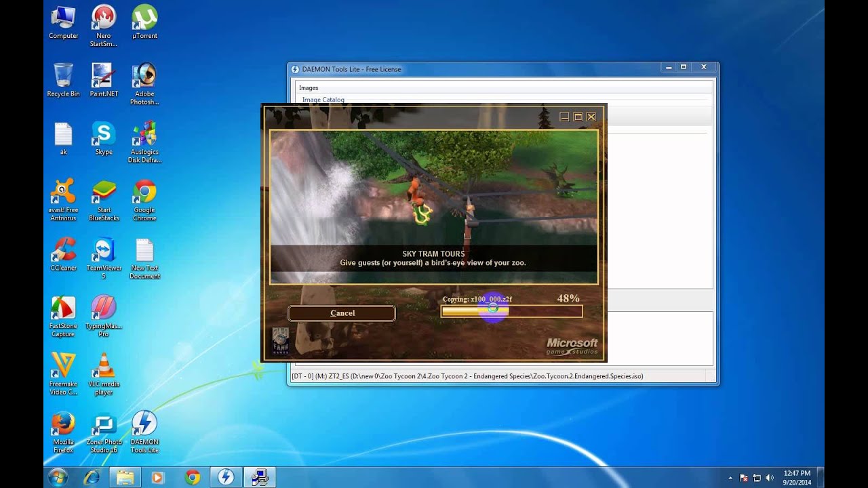The height and width of the screenshot is (488, 868).
Task: Launch µTorrent from the desktop
Action: (x=144, y=22)
